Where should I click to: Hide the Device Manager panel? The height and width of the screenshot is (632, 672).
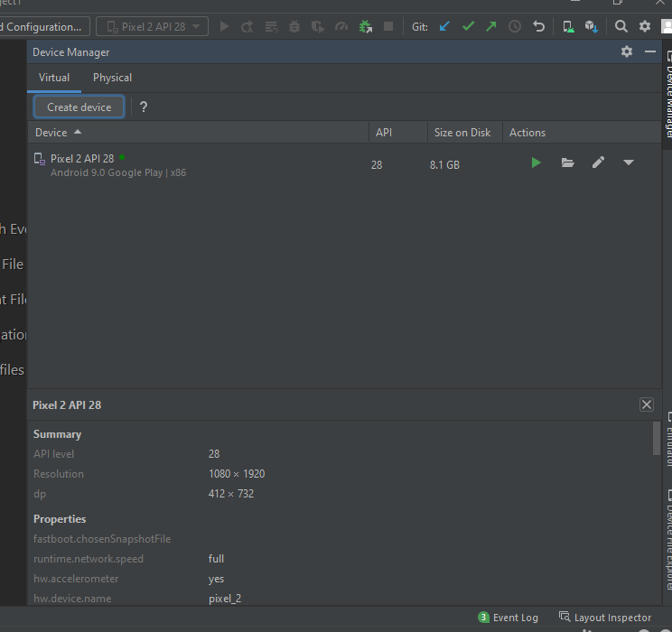(x=650, y=52)
